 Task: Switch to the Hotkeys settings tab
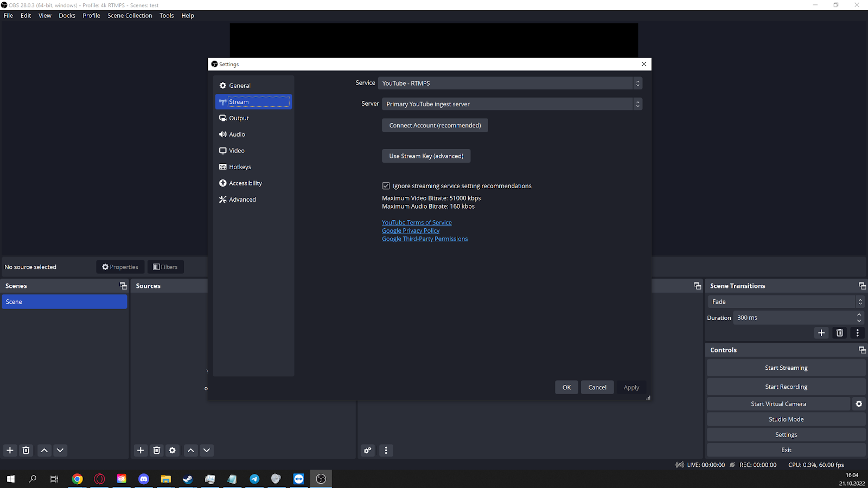point(253,167)
